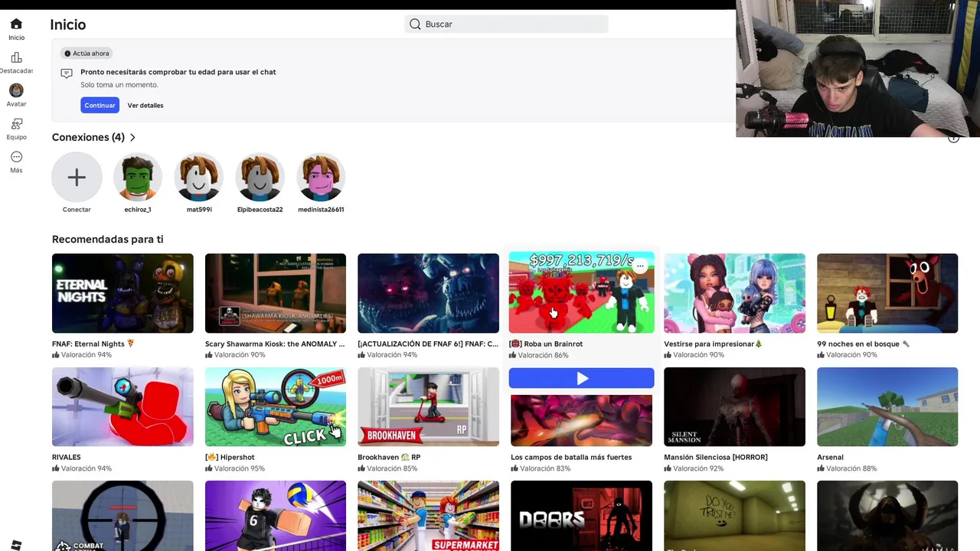Click the 'Arsenal' title text

(830, 458)
